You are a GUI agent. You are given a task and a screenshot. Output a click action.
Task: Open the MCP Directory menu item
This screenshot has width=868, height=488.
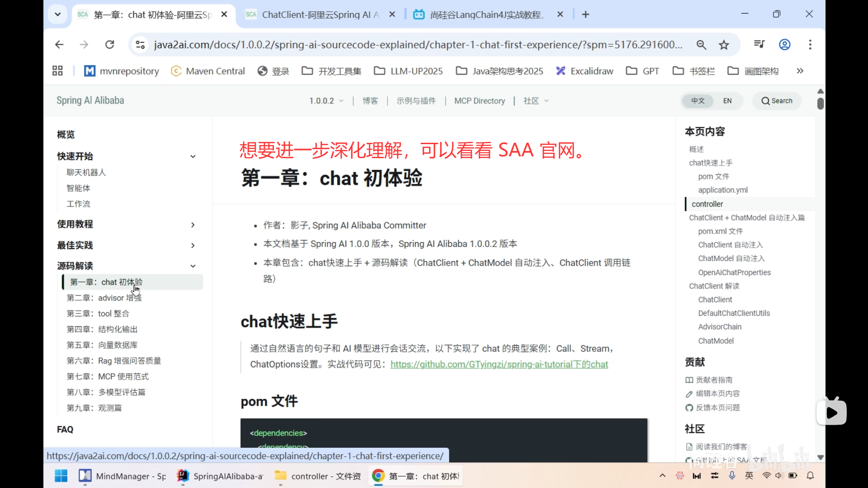(x=480, y=101)
